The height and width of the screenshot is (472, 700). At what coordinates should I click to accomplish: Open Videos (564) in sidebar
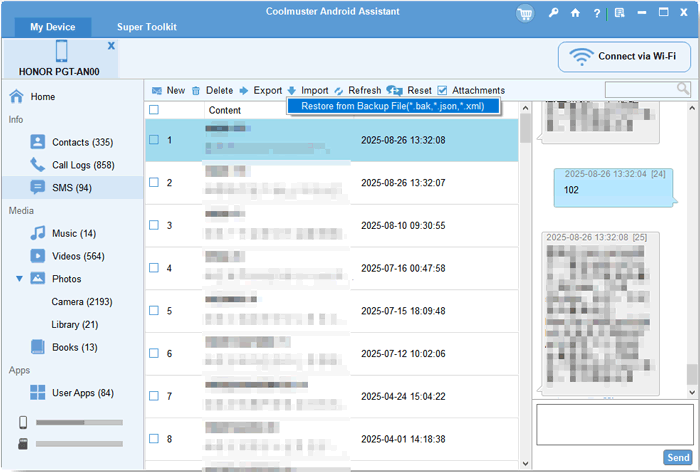click(x=67, y=256)
